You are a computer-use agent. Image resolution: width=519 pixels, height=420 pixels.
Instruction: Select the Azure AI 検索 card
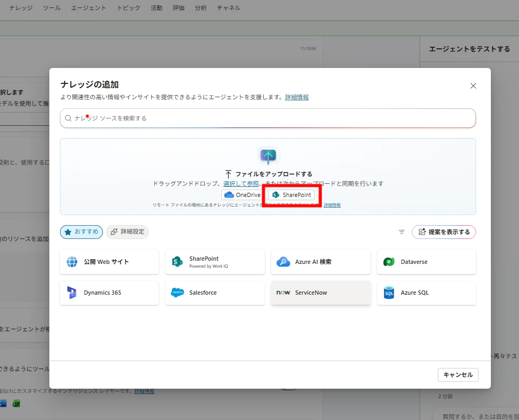tap(321, 262)
